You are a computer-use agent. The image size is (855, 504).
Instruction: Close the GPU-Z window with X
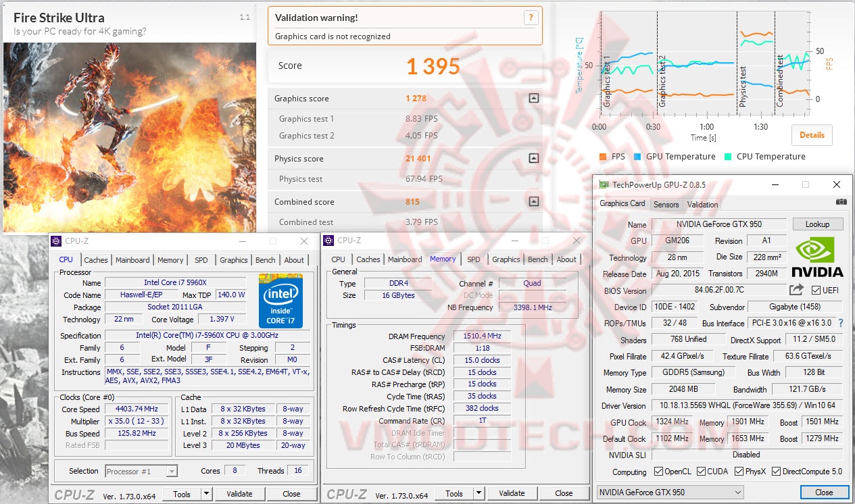pyautogui.click(x=837, y=184)
